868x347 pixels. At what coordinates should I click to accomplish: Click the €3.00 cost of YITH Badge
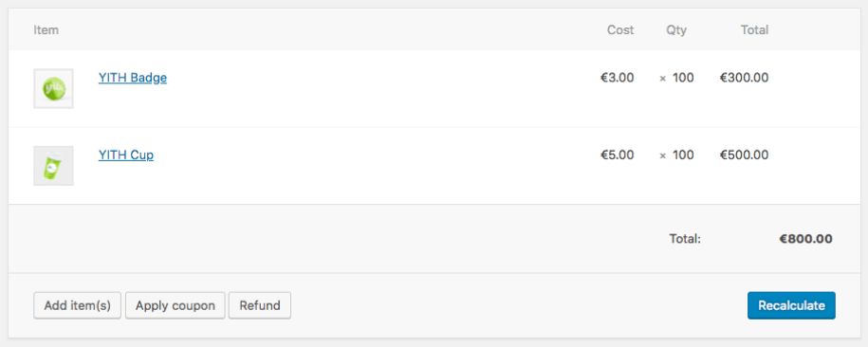618,78
